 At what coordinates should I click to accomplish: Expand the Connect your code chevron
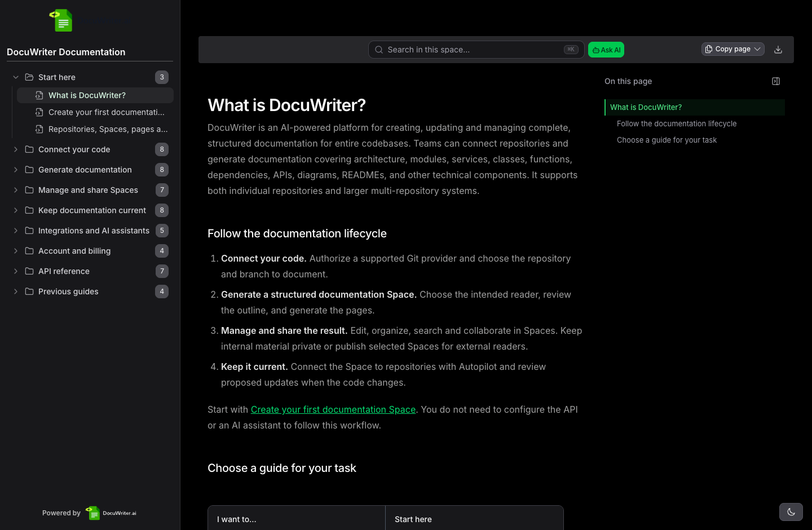(x=16, y=149)
